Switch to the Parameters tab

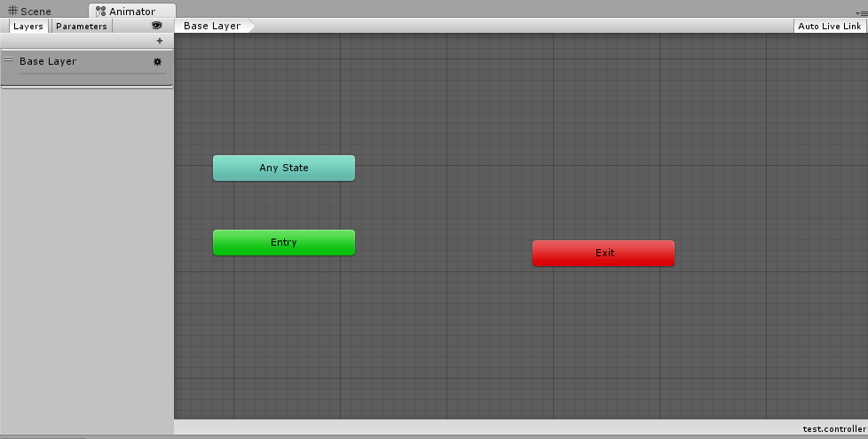(82, 26)
